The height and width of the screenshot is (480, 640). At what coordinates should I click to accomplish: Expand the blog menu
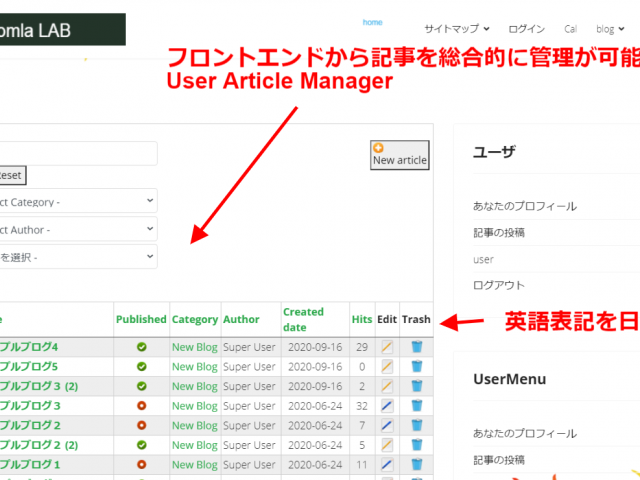610,29
